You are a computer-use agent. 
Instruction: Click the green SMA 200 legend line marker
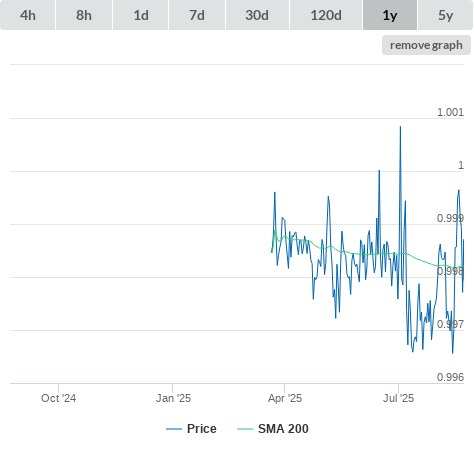[x=245, y=429]
